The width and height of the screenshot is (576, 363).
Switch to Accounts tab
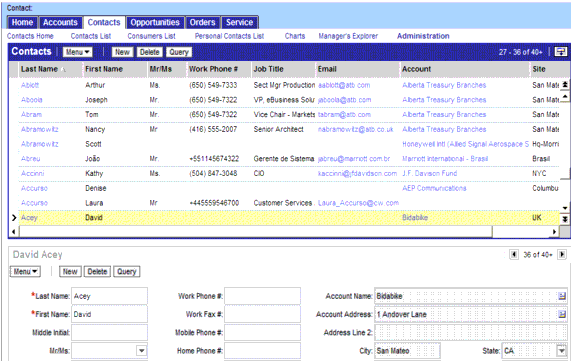click(x=60, y=22)
